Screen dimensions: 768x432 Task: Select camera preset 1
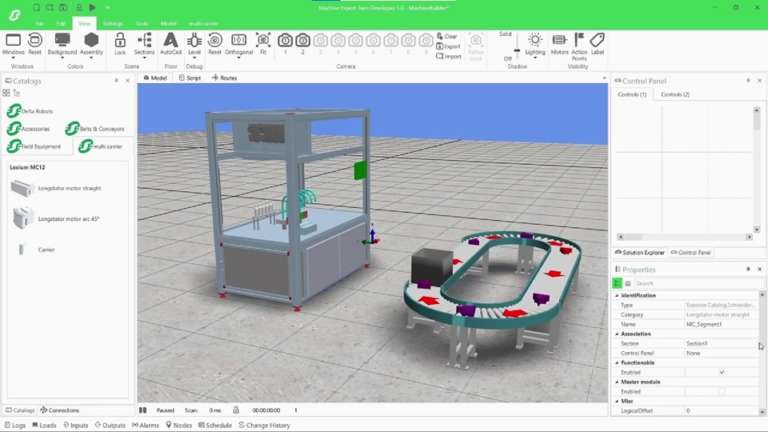[285, 43]
